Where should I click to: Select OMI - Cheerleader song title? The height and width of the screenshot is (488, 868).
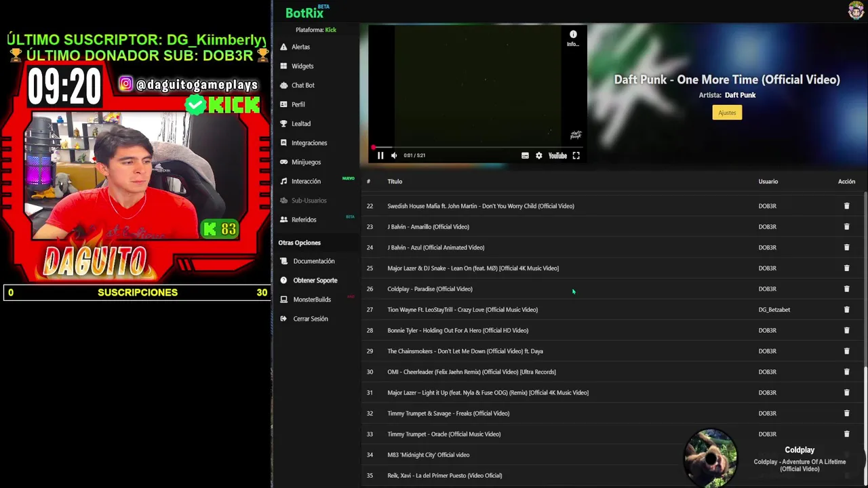[x=471, y=372]
